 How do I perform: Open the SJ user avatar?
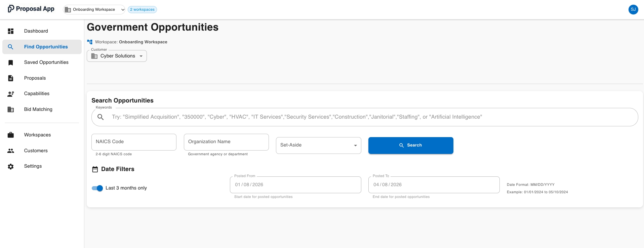[633, 9]
